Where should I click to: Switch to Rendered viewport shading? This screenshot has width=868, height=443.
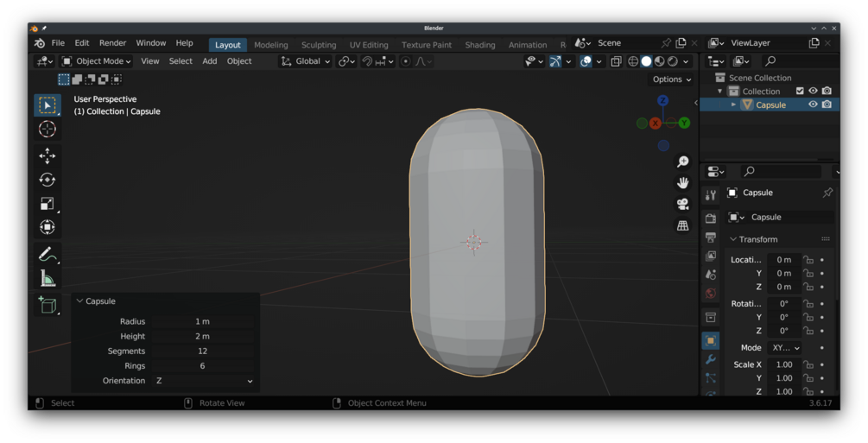click(x=673, y=61)
